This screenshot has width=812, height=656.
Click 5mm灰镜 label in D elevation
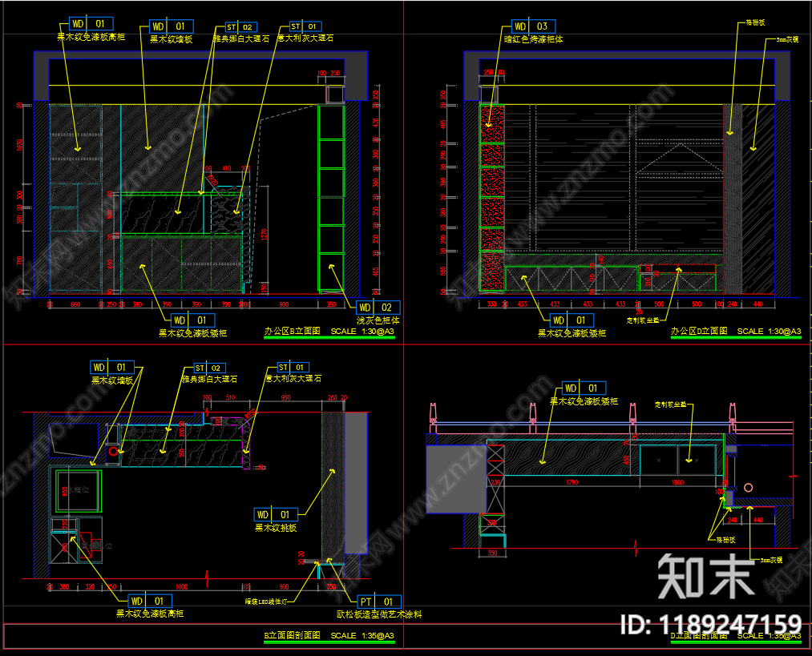pyautogui.click(x=788, y=39)
